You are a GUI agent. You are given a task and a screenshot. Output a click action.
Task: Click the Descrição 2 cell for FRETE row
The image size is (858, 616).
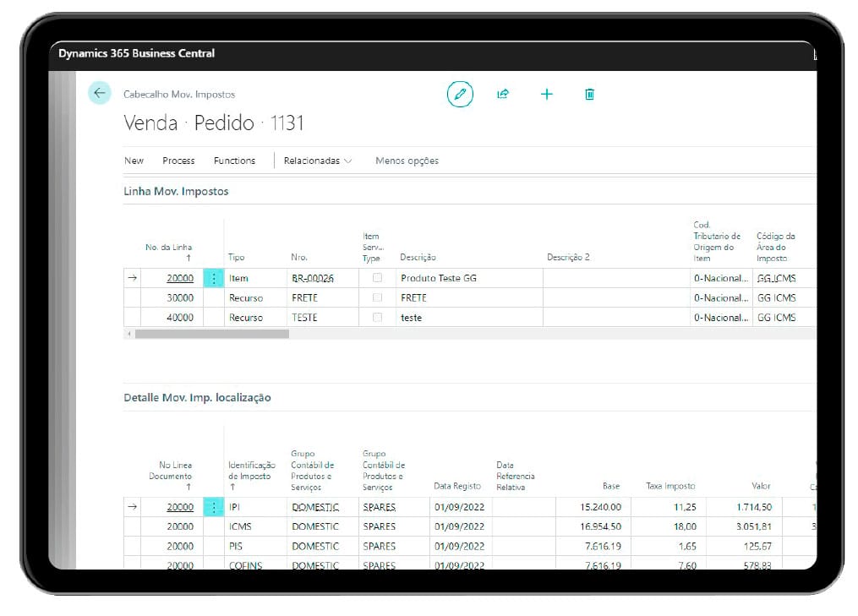click(x=615, y=297)
